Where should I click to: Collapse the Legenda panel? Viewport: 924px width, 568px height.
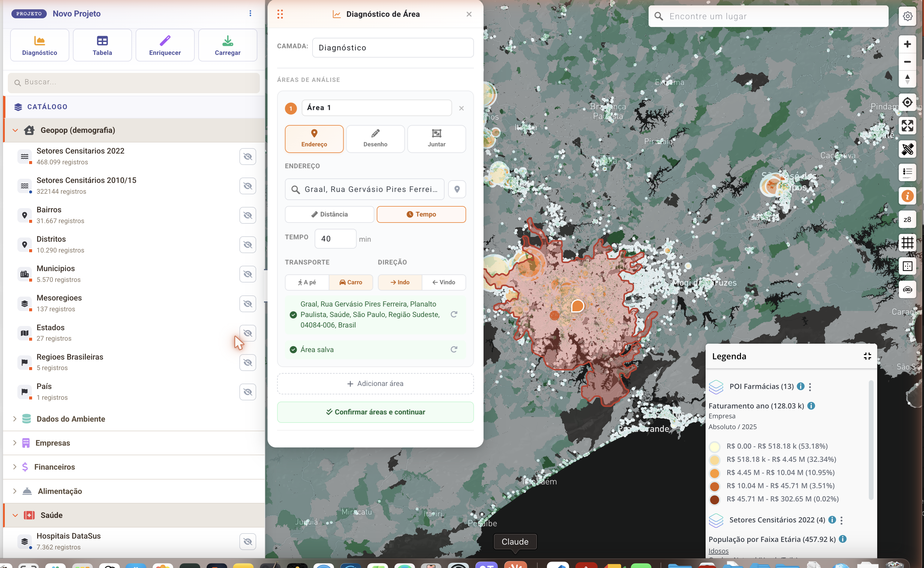coord(867,356)
